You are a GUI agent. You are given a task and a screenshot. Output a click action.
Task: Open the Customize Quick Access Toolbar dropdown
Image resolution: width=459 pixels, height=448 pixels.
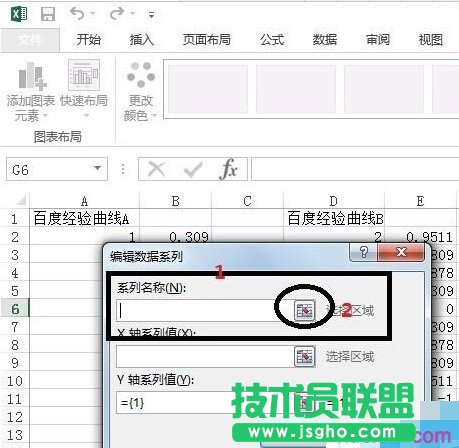point(151,15)
